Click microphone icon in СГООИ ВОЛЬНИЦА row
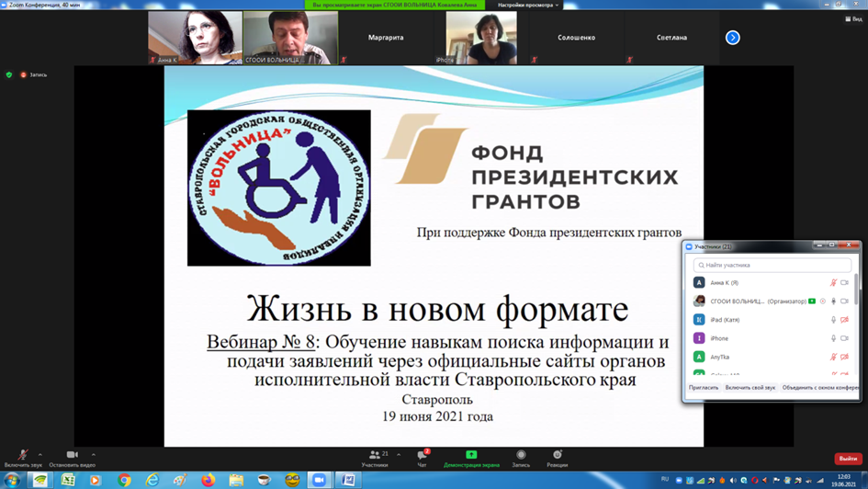 point(833,301)
